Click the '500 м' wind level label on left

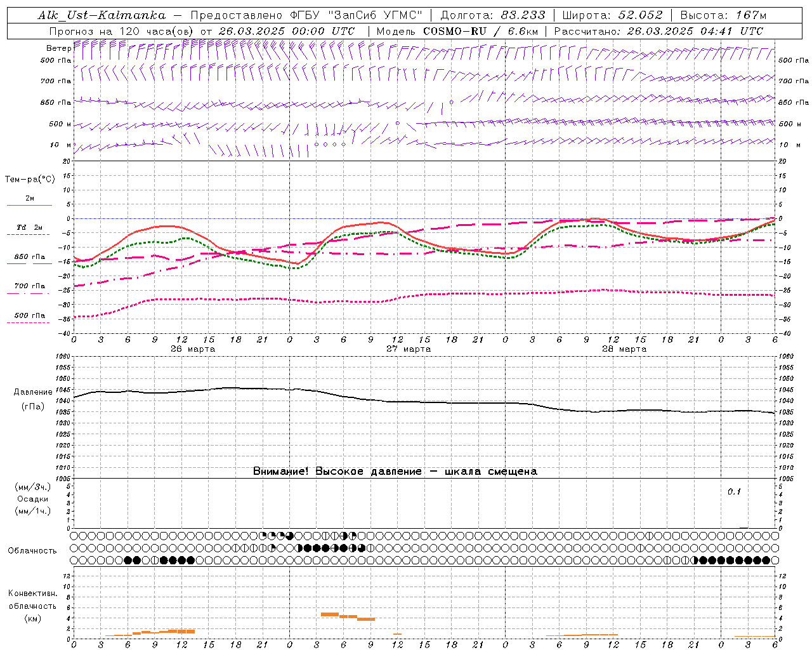[60, 124]
